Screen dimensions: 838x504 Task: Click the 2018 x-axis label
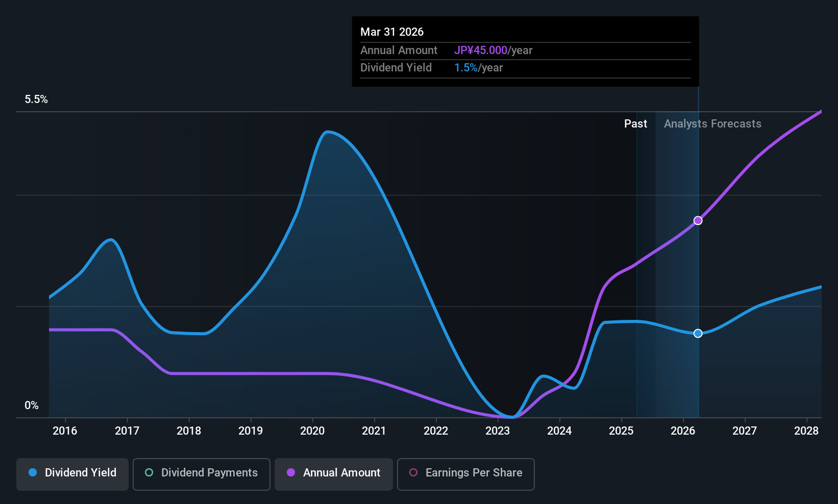click(189, 431)
